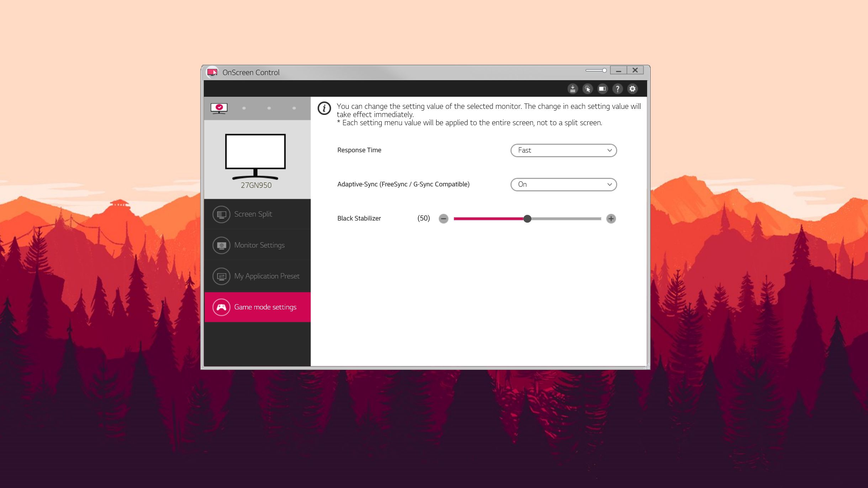Click the Black Stabilizer slider handle
This screenshot has width=868, height=488.
tap(527, 219)
